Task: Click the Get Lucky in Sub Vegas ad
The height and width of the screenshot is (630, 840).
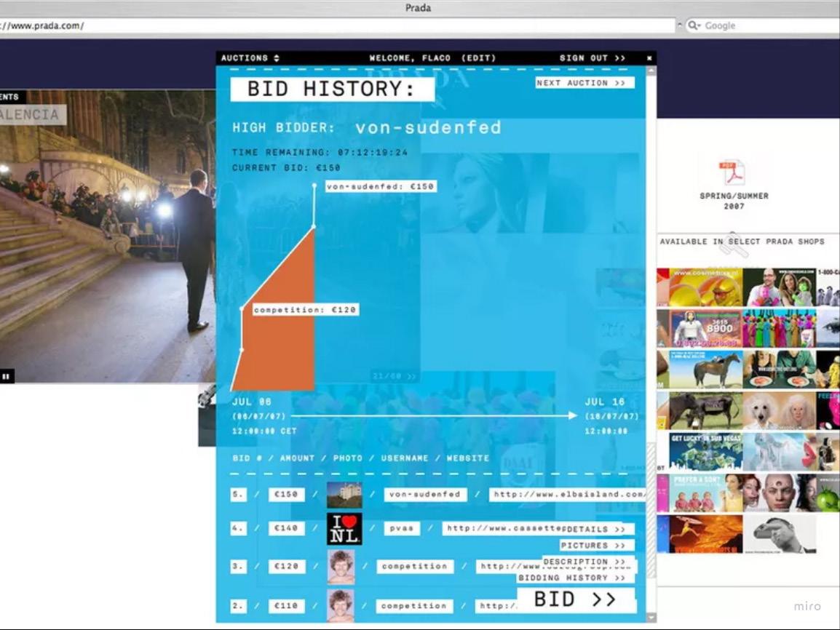Action: pos(706,452)
